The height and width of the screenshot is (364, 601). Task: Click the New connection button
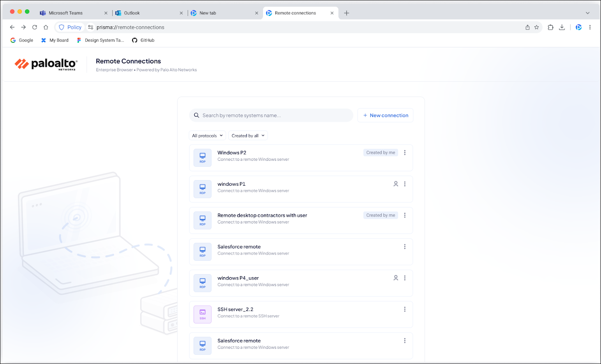[x=385, y=115]
